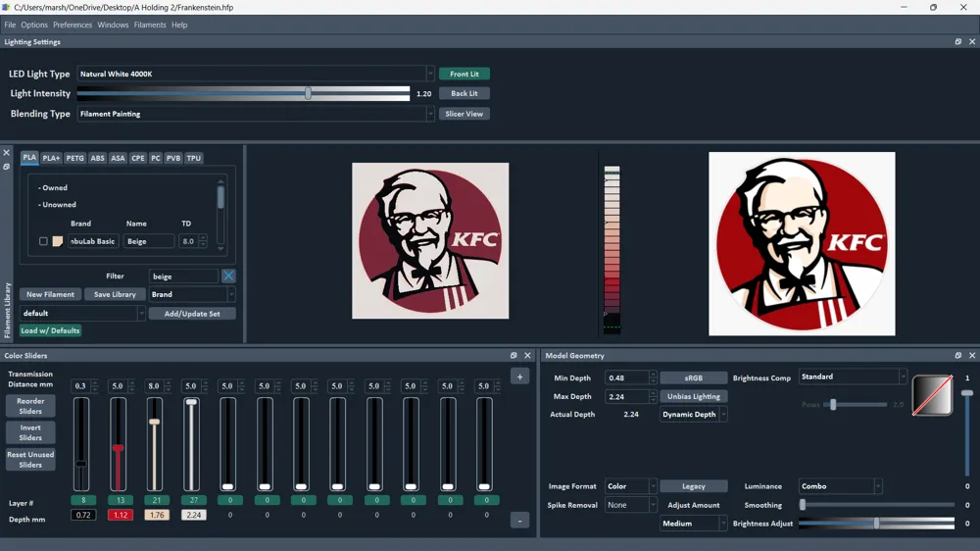This screenshot has height=551, width=980.
Task: Toggle Front Lit mode
Action: [x=465, y=74]
